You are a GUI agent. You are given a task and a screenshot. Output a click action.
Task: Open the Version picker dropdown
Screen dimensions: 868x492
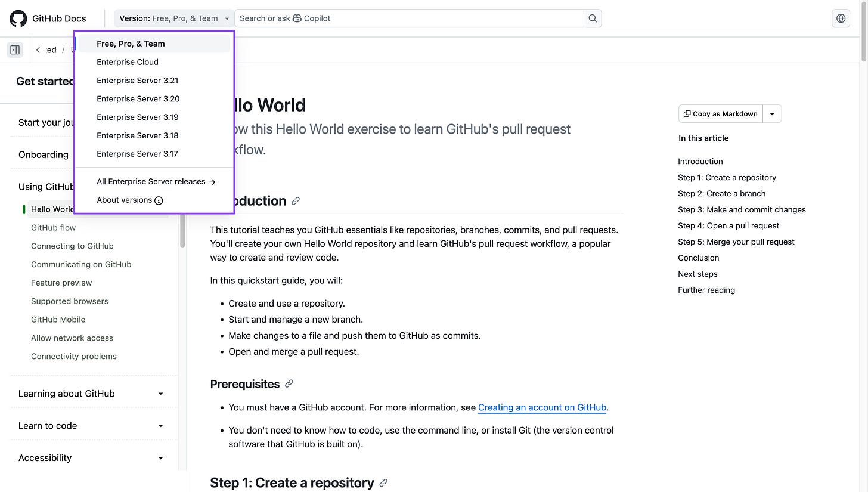[173, 18]
